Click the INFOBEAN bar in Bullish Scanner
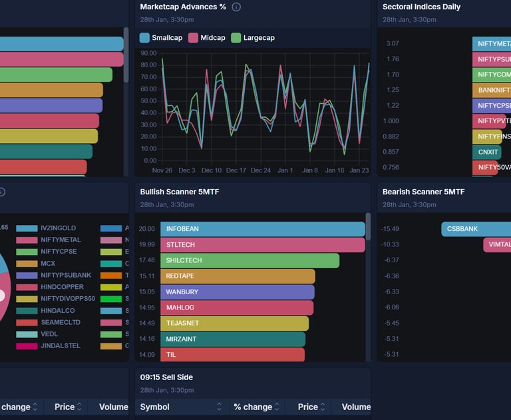The image size is (511, 420). (263, 229)
